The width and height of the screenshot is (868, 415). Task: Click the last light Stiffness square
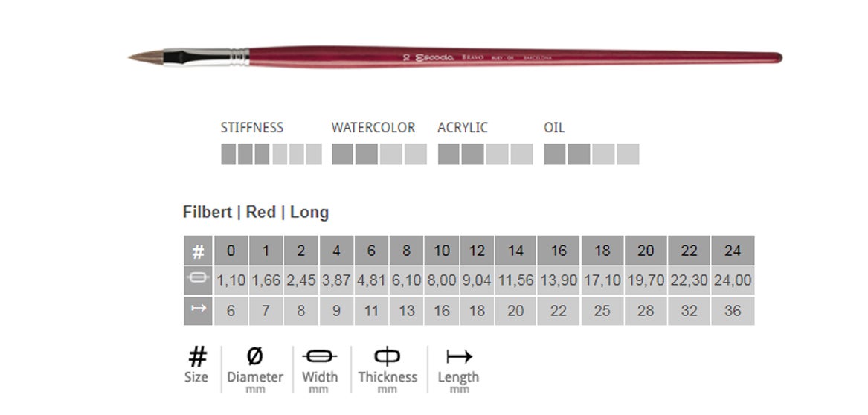coord(314,154)
